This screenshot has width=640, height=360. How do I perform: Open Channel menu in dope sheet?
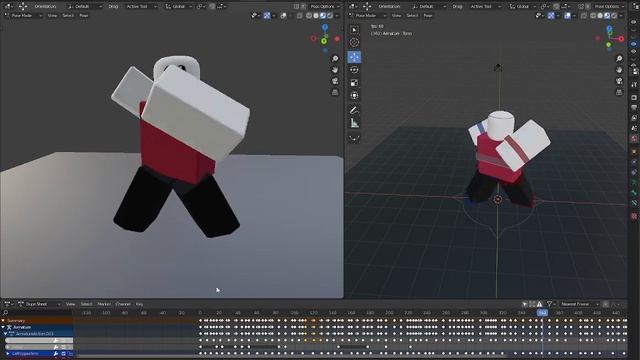point(123,304)
